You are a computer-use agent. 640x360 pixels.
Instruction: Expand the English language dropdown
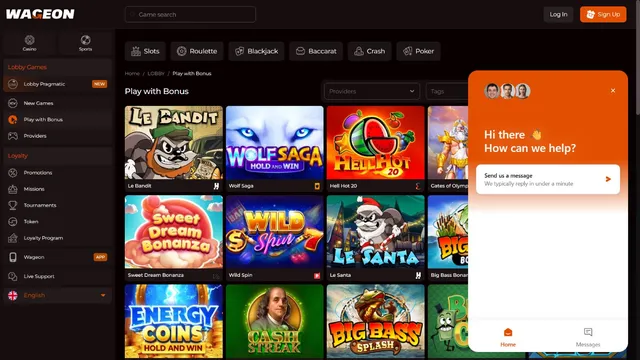[57, 296]
